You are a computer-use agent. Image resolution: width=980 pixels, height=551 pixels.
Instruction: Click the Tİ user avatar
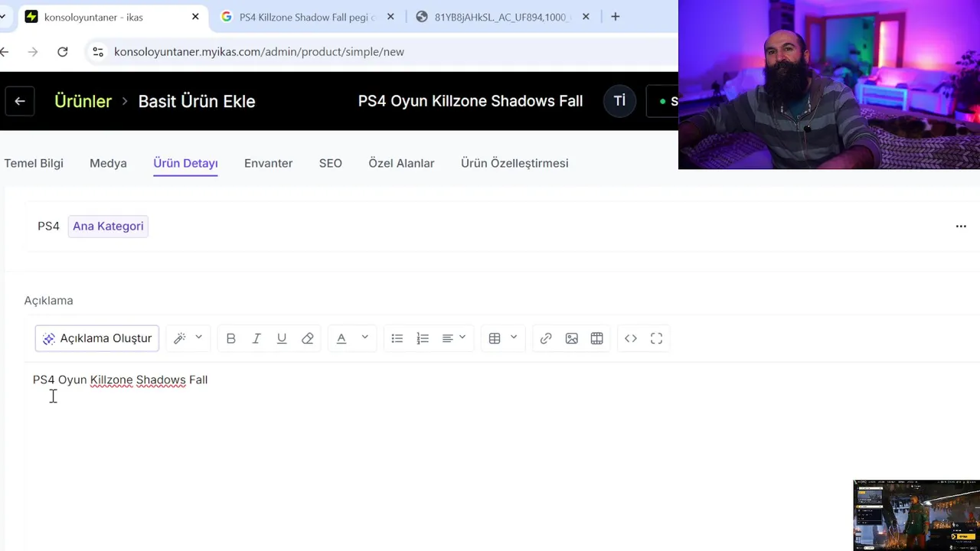point(619,101)
